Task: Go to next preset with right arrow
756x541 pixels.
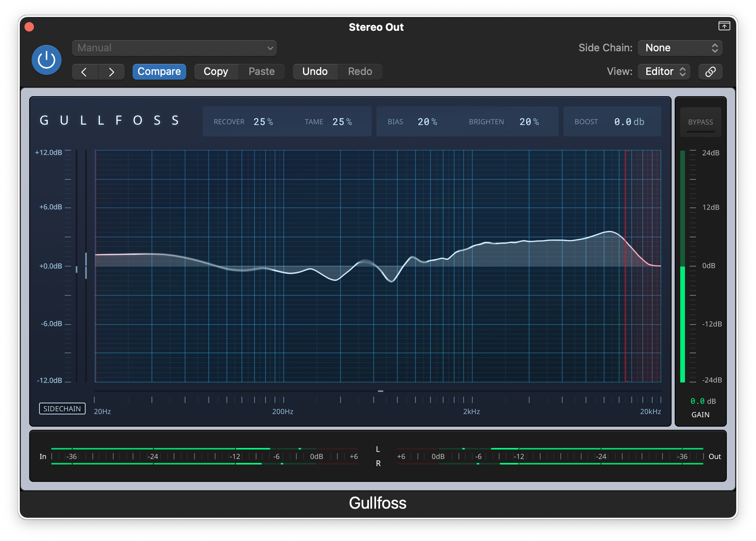Action: pos(111,72)
